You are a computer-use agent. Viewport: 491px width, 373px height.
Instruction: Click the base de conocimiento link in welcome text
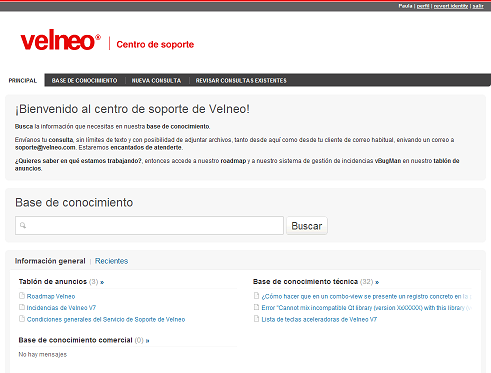pyautogui.click(x=178, y=126)
